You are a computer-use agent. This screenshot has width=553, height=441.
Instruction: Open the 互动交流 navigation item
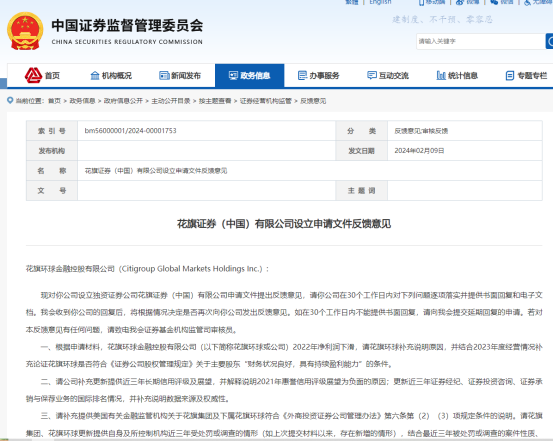click(x=388, y=75)
